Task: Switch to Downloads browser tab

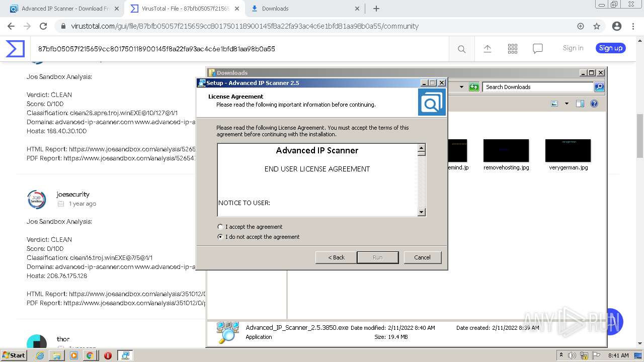Action: click(305, 9)
